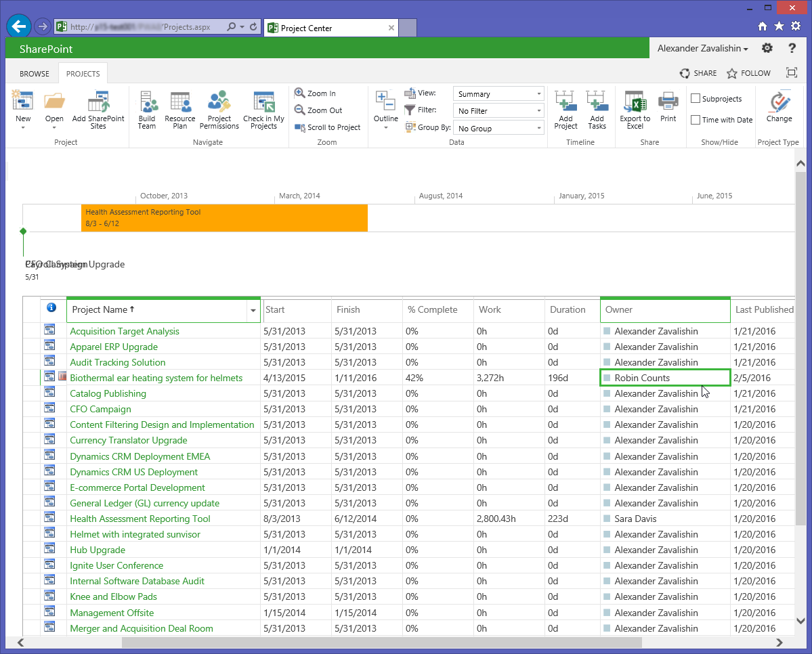The image size is (812, 654).
Task: Click Add SharePoint Sites icon
Action: pos(98,103)
